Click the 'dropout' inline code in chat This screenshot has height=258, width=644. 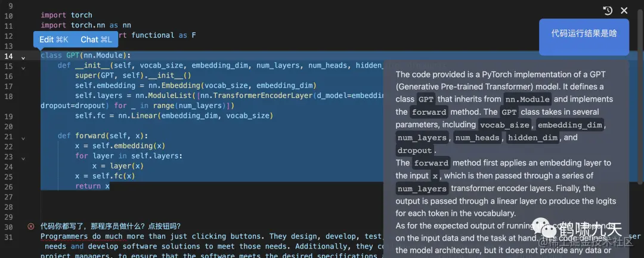(x=415, y=150)
